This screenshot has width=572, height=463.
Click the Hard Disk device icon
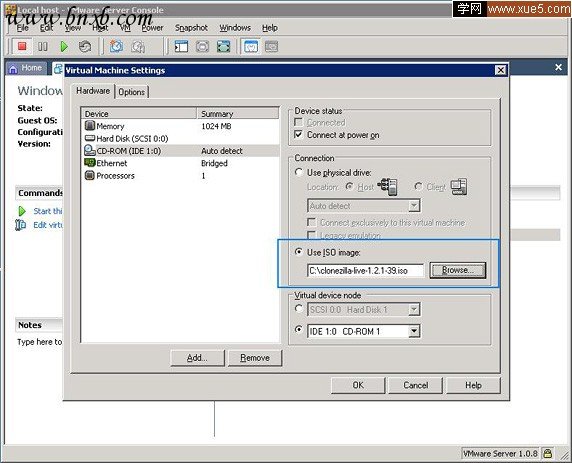(90, 138)
